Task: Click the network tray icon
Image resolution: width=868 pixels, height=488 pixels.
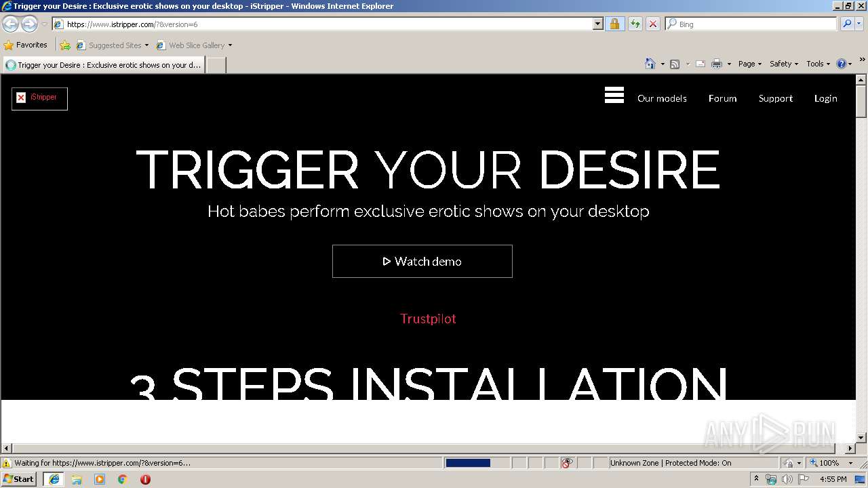Action: tap(771, 479)
